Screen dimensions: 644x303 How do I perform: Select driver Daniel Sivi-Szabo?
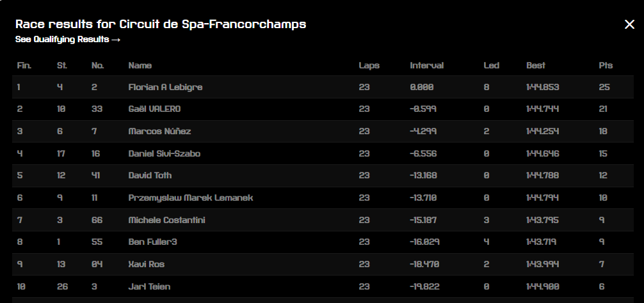[165, 153]
